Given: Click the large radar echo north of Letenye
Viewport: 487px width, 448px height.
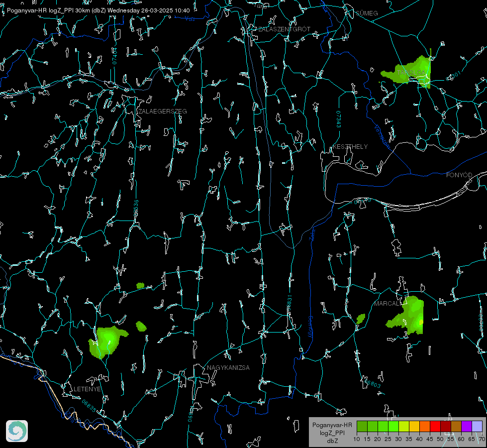Looking at the screenshot, I should click(x=107, y=342).
